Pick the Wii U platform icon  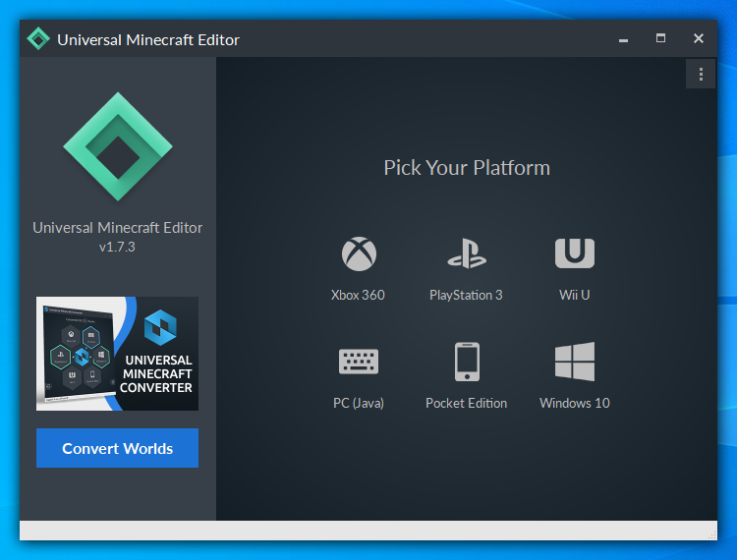574,253
